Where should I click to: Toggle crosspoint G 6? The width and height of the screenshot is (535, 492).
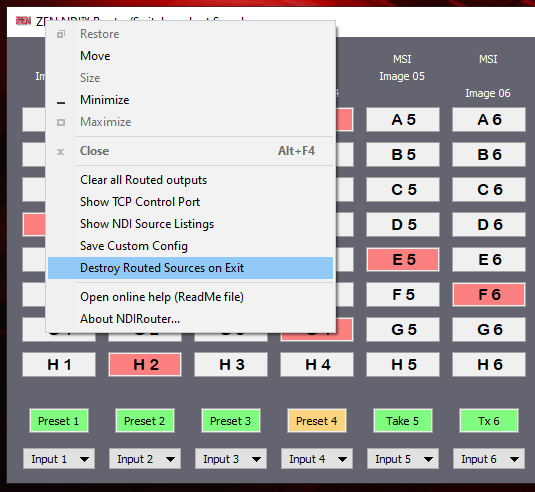click(489, 330)
